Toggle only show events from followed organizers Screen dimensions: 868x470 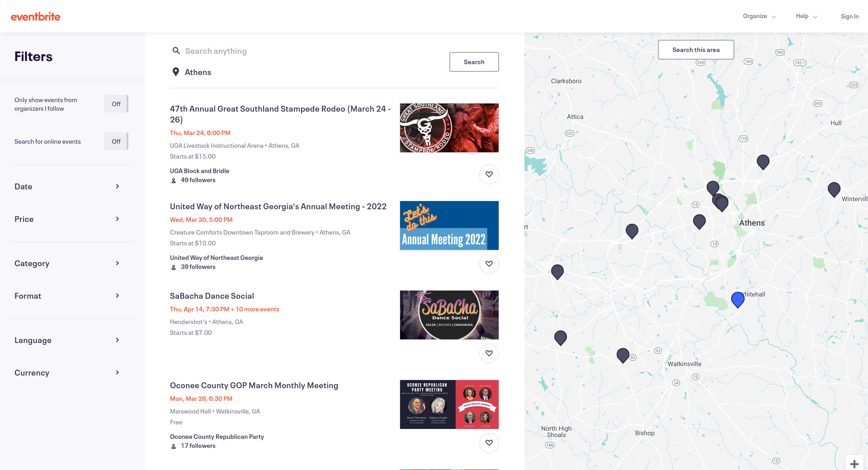click(x=116, y=104)
